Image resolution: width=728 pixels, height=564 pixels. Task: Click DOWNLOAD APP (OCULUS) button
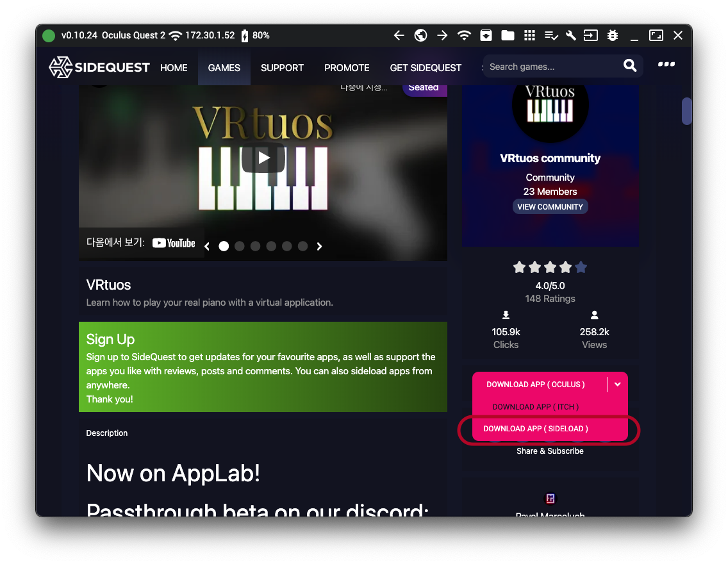[536, 385]
